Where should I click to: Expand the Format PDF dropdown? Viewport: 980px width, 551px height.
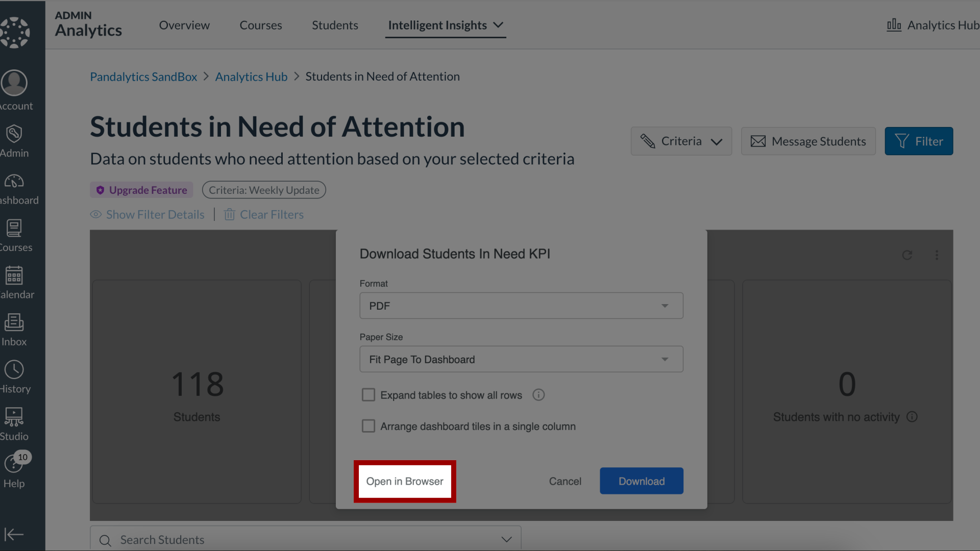(x=665, y=306)
